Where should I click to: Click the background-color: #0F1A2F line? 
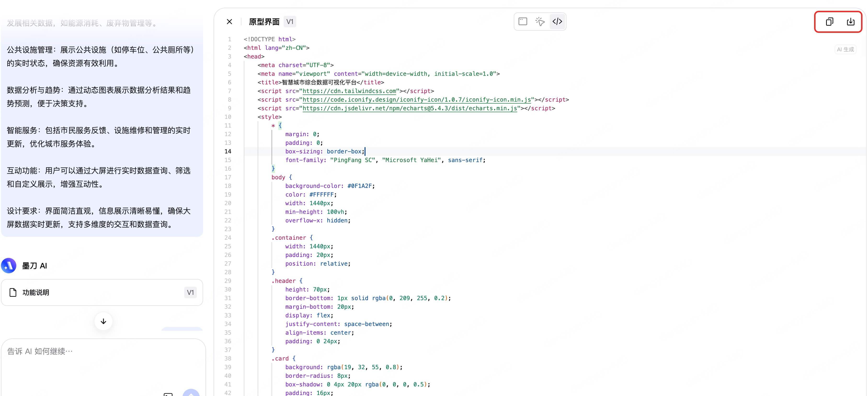pyautogui.click(x=330, y=186)
